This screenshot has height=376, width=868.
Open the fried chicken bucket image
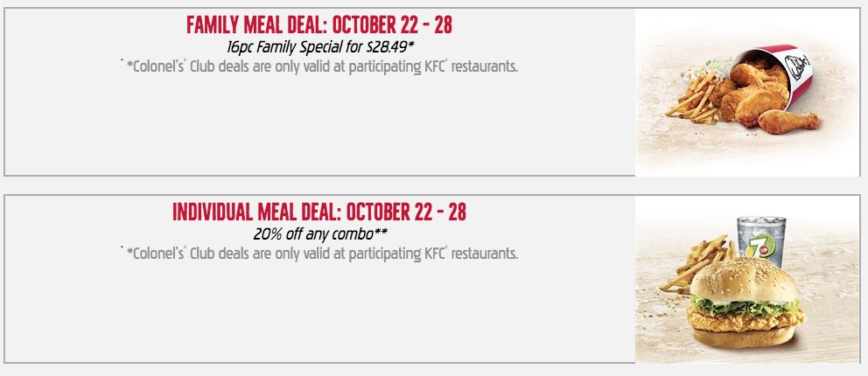(x=747, y=92)
